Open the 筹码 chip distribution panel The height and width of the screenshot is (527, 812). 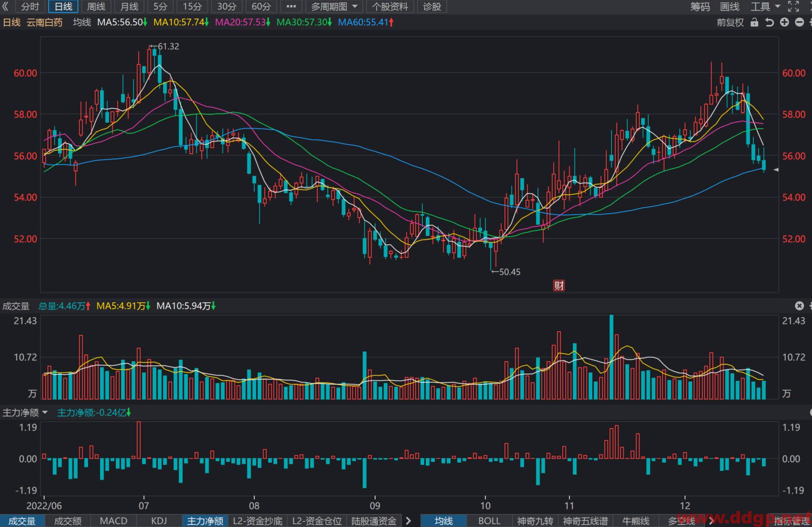coord(700,7)
